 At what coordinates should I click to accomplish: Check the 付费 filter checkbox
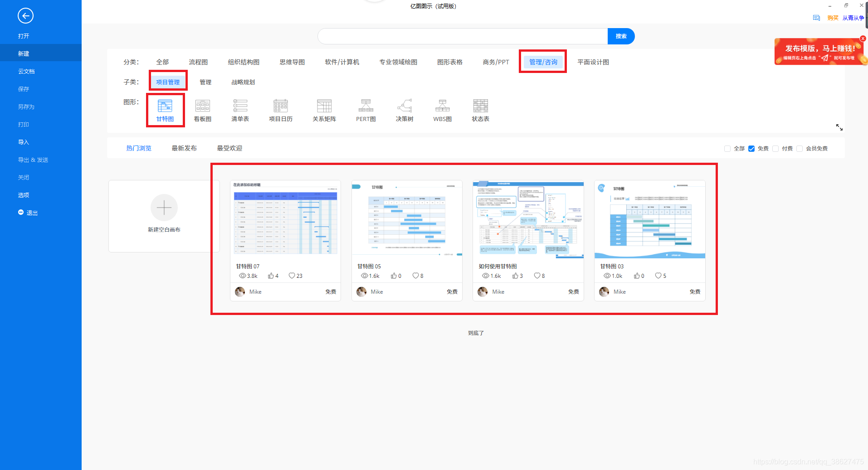coord(775,149)
